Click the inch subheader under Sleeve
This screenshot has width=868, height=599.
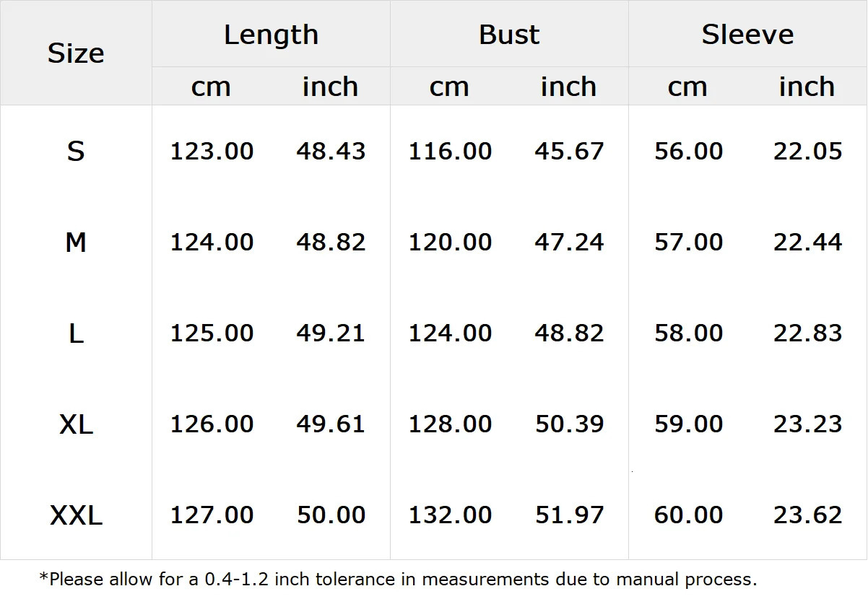[x=807, y=87]
